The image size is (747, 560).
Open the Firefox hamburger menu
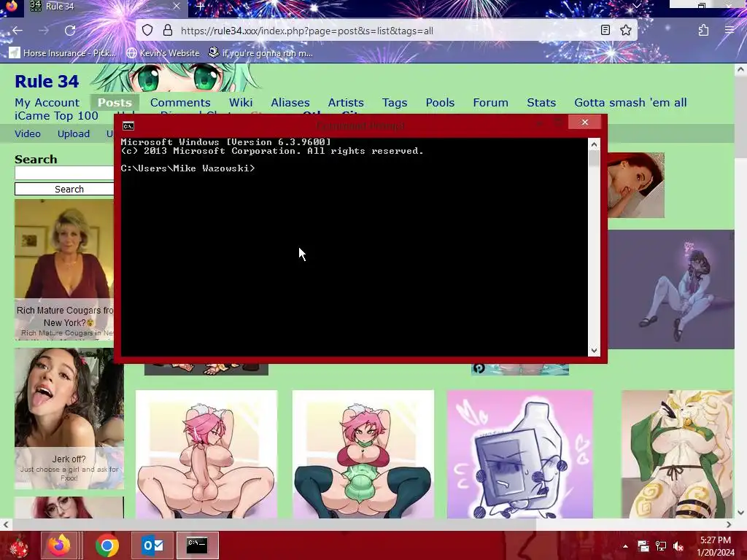tap(729, 31)
